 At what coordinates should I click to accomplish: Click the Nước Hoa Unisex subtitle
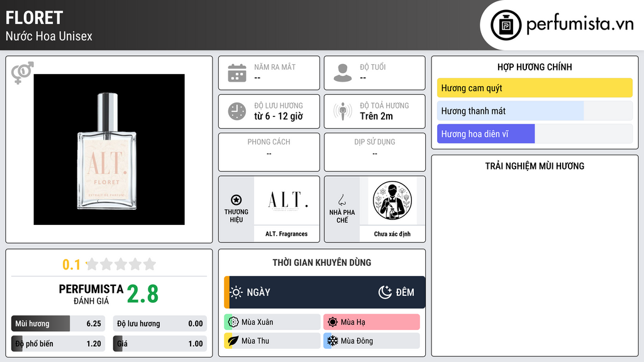point(49,36)
